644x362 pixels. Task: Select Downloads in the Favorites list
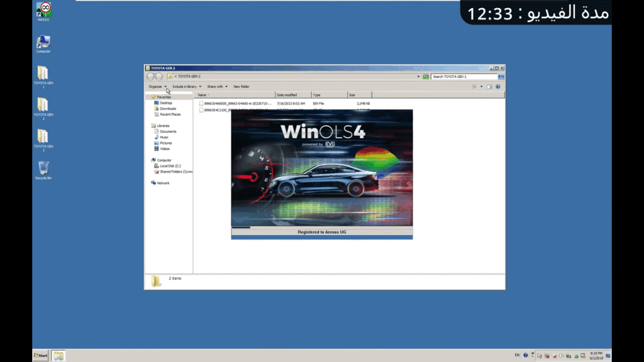(168, 109)
